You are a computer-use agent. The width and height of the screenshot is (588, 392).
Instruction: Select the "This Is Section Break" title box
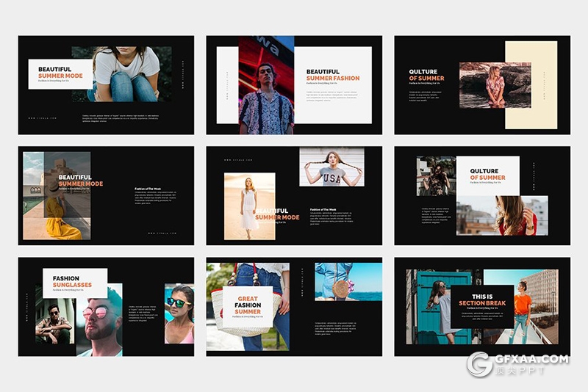(481, 307)
